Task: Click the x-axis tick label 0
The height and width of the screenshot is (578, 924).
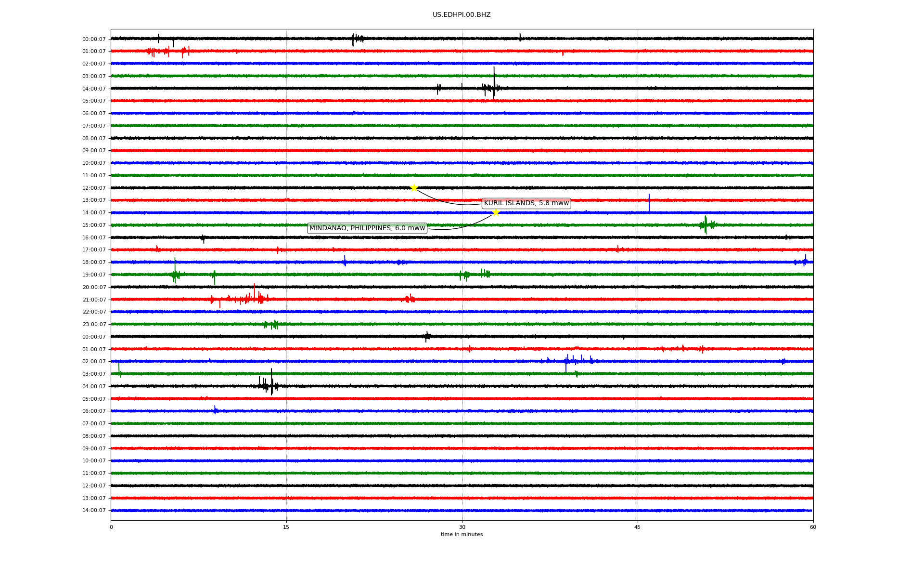Action: pos(111,527)
